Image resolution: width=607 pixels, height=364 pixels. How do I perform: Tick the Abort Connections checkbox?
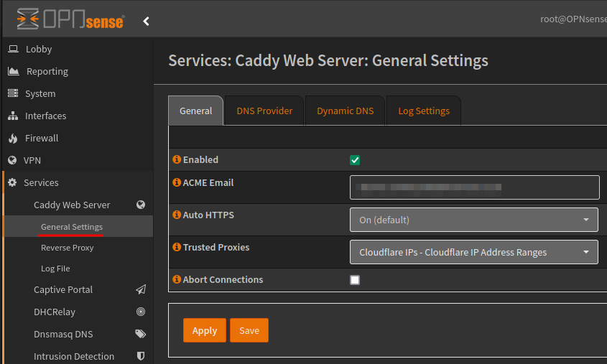(355, 280)
